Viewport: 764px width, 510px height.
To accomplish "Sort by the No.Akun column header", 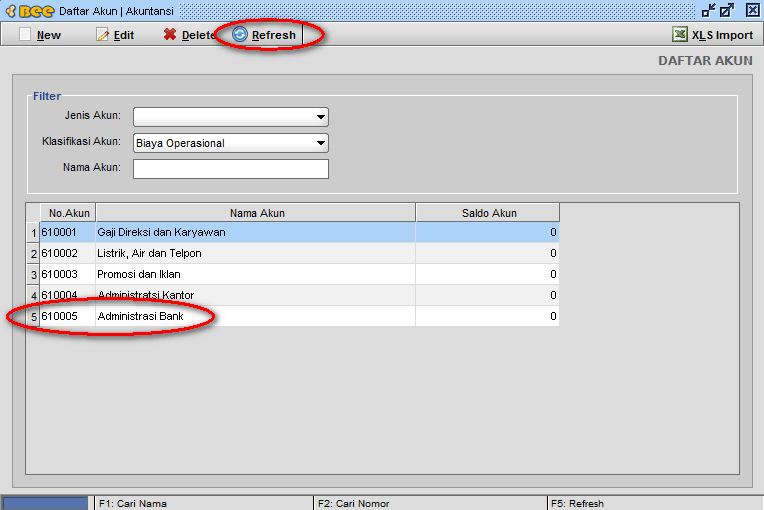I will 68,212.
